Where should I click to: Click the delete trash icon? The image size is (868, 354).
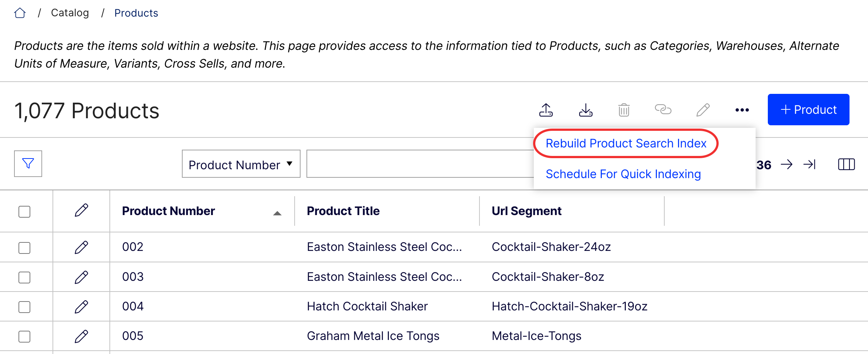click(x=624, y=109)
